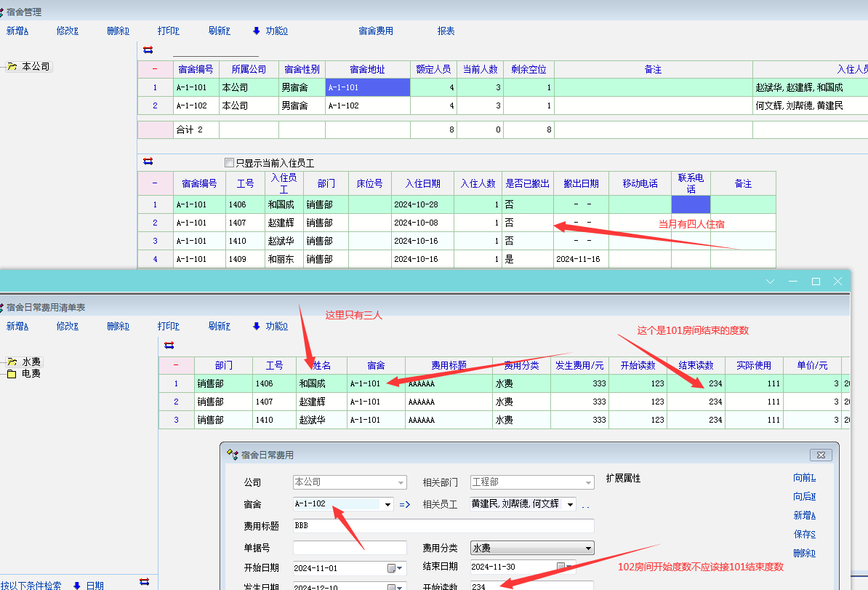This screenshot has width=868, height=590.
Task: Click the swap-arrows icon beside the resident filter checkbox
Action: [148, 162]
